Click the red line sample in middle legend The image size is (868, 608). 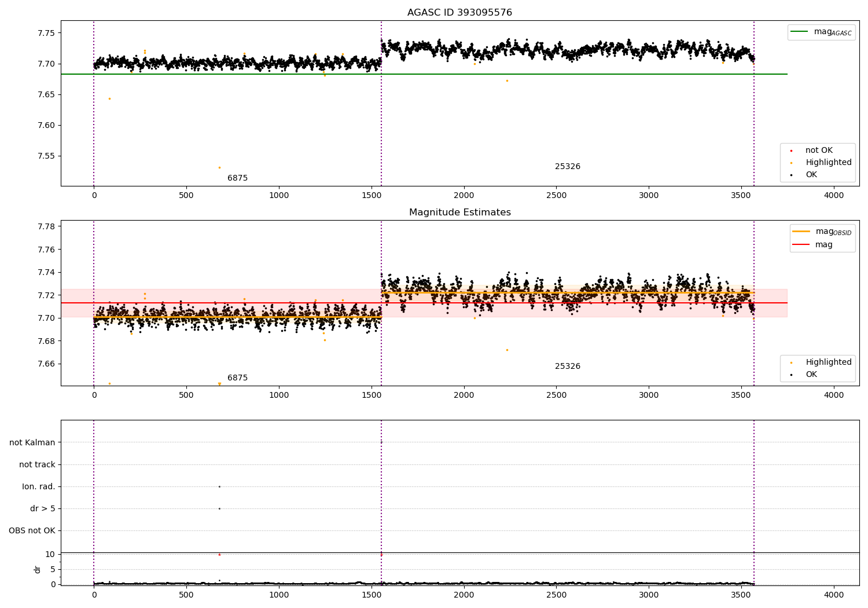[x=801, y=245]
